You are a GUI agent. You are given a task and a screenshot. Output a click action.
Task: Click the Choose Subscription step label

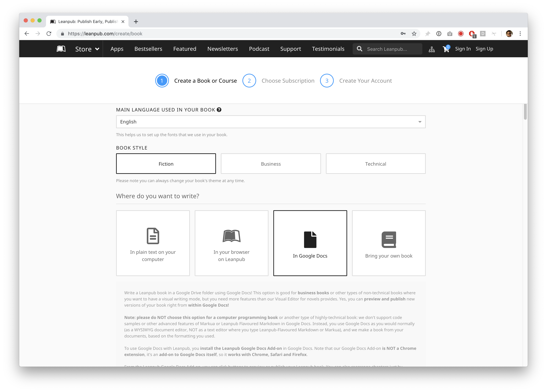click(x=288, y=81)
